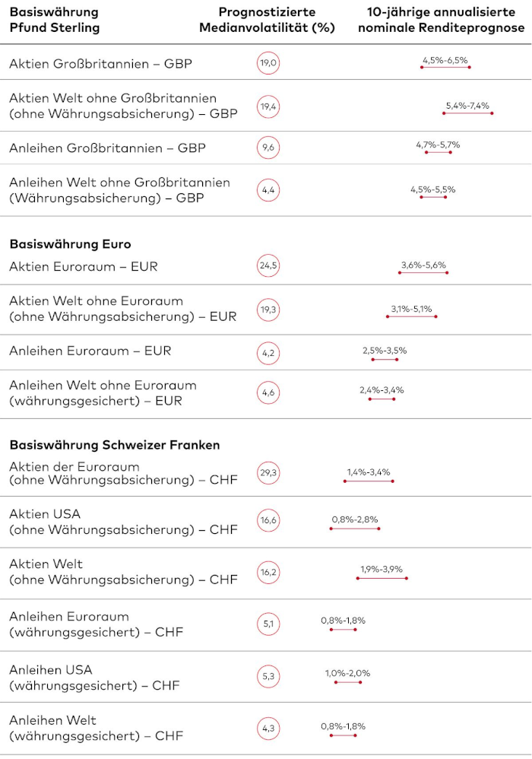Click the 3,6%-5,6% return range label

[x=423, y=265]
